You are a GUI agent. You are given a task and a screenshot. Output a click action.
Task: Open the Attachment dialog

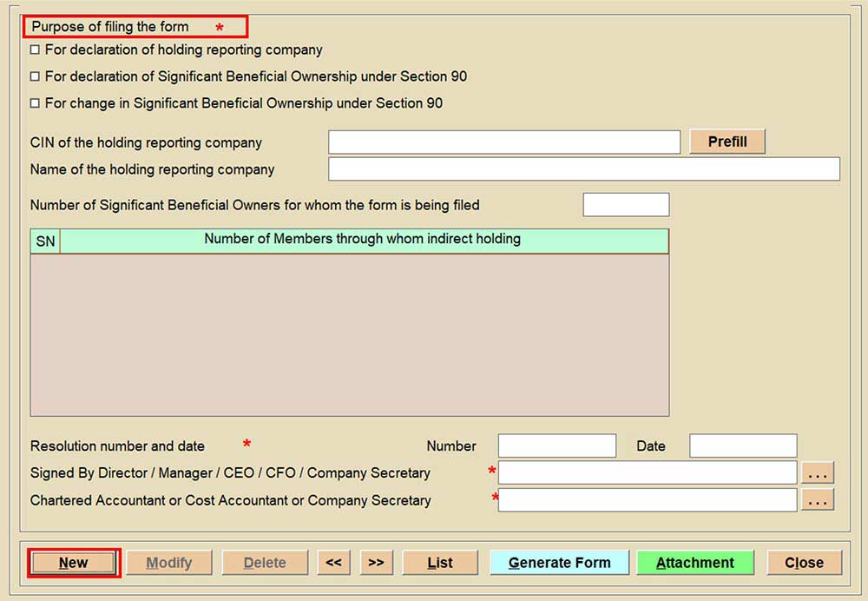(x=694, y=563)
